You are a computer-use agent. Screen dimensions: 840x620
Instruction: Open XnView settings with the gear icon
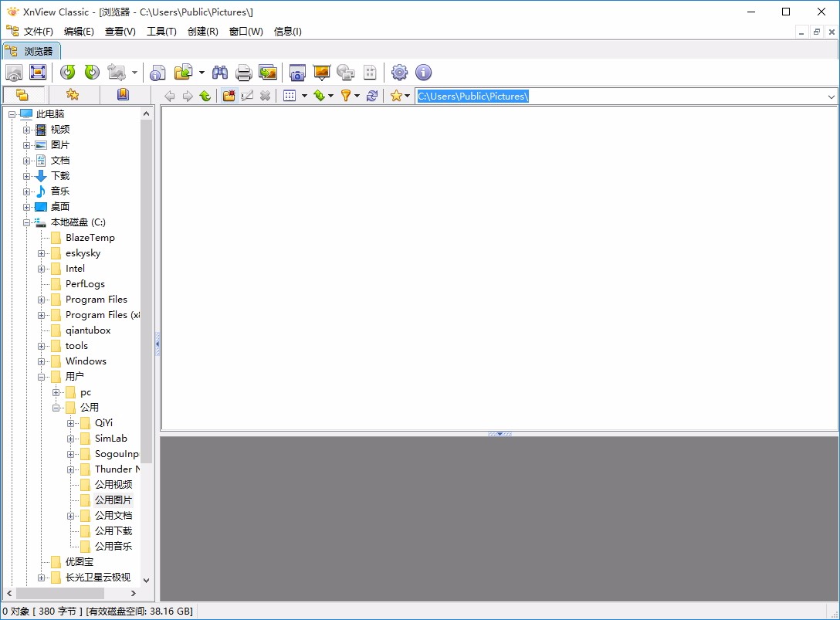tap(399, 72)
